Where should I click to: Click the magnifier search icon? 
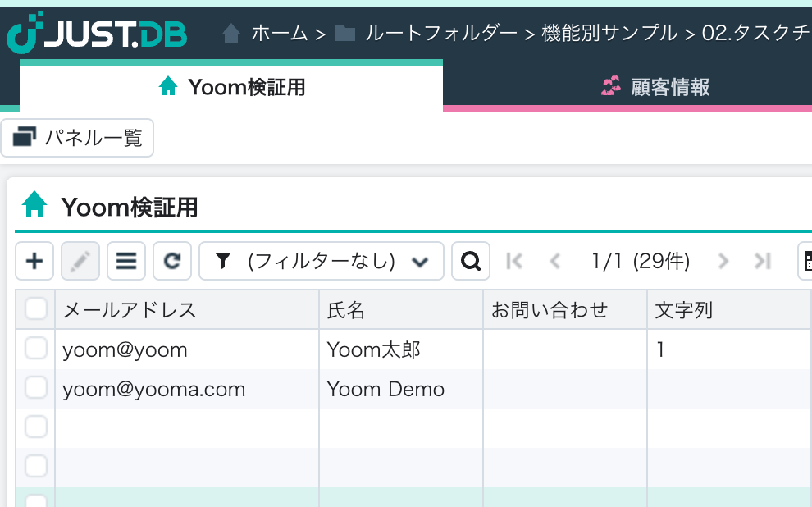pos(471,262)
